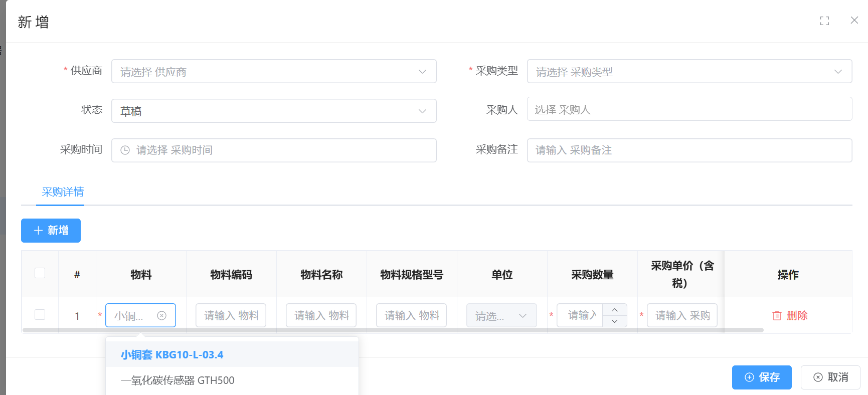This screenshot has height=395, width=868.
Task: Click the trash 删除 icon in row 1
Action: coord(777,315)
